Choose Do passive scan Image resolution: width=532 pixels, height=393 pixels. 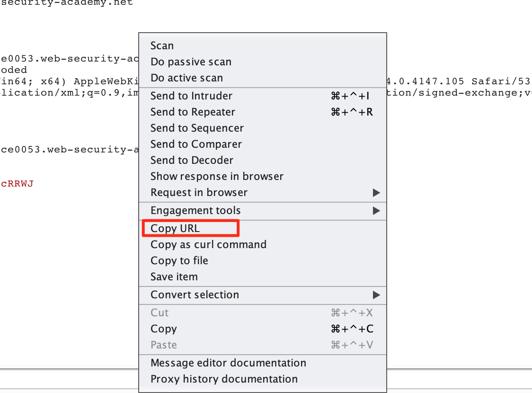pyautogui.click(x=191, y=62)
